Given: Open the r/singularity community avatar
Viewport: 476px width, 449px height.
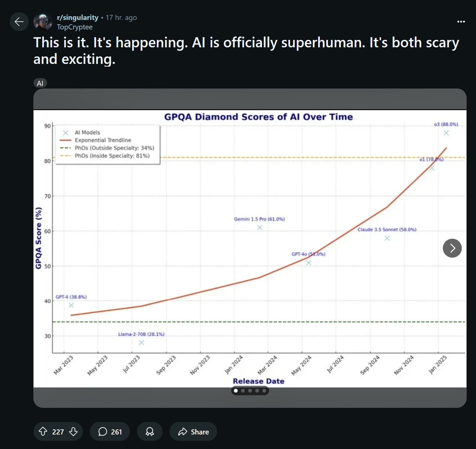Looking at the screenshot, I should coord(43,22).
